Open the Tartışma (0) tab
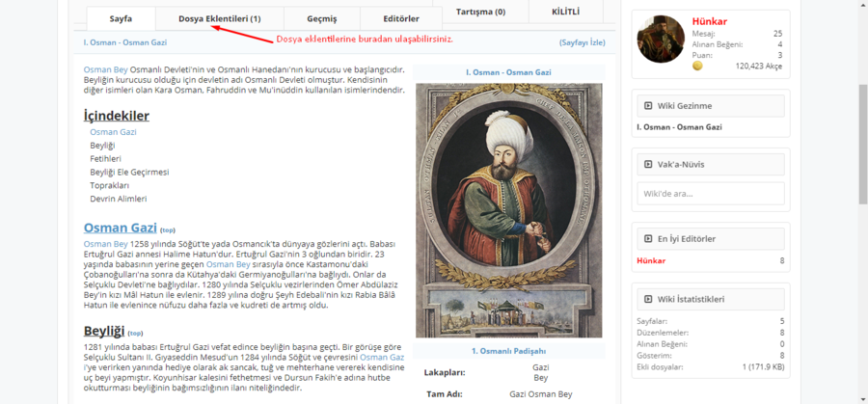This screenshot has width=868, height=404. click(x=480, y=11)
